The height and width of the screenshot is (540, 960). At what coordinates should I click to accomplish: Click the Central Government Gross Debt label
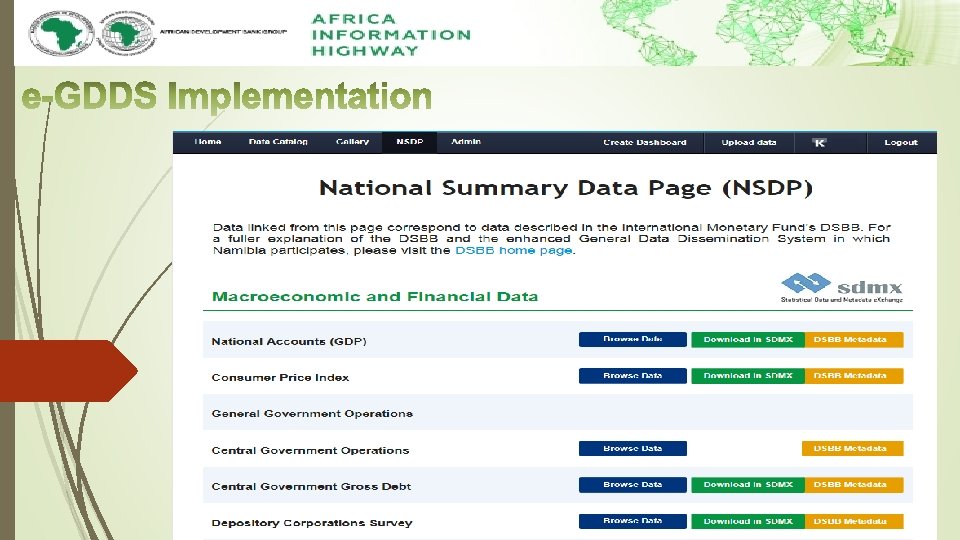click(311, 487)
